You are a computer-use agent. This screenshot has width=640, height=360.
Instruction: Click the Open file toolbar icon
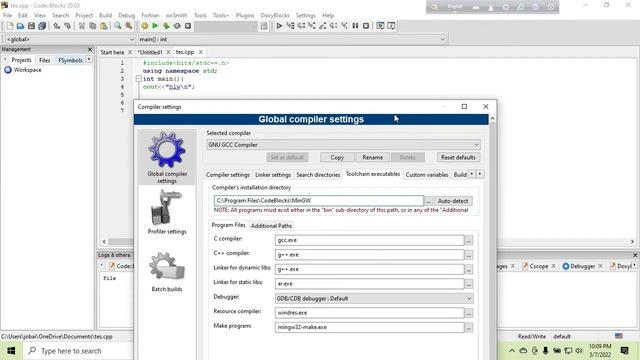tap(20, 26)
